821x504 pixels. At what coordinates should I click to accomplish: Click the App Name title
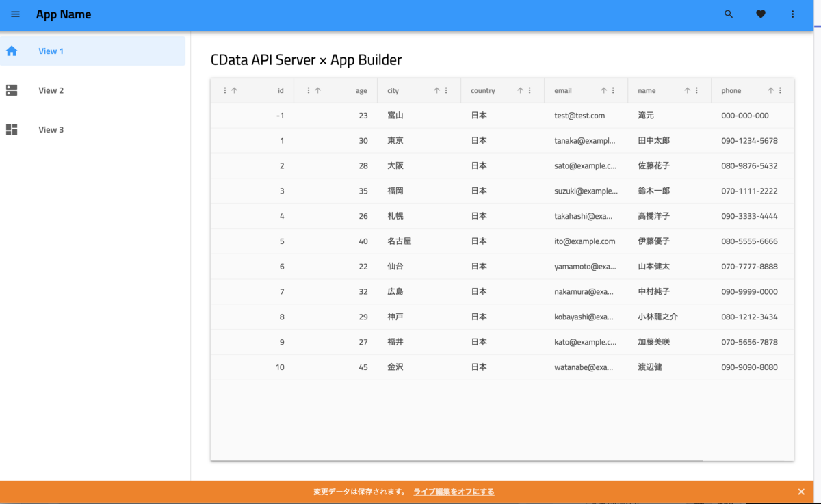[64, 14]
